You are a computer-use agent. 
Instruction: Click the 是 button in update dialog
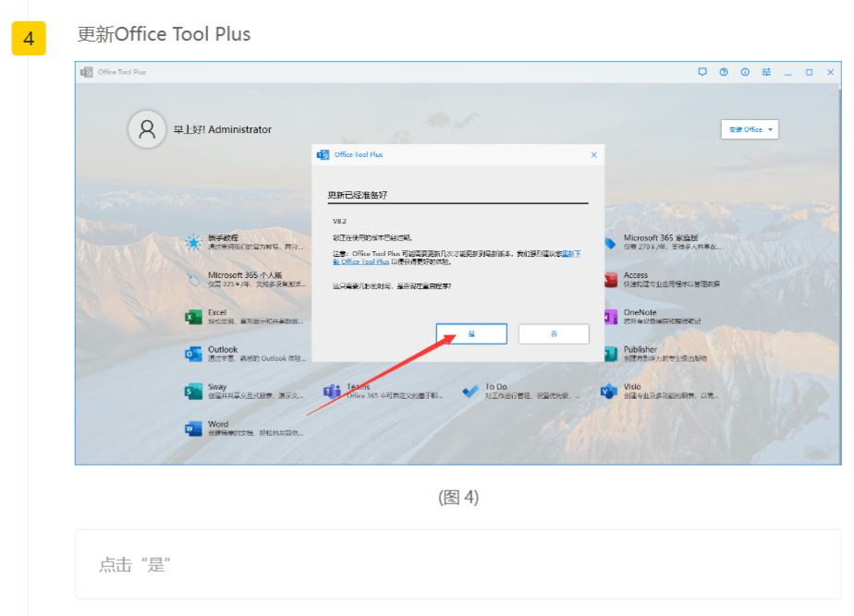tap(471, 333)
